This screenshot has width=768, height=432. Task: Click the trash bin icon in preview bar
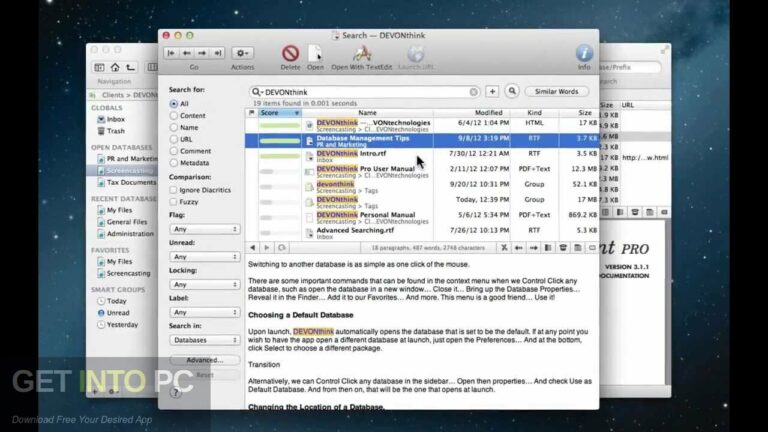(563, 248)
